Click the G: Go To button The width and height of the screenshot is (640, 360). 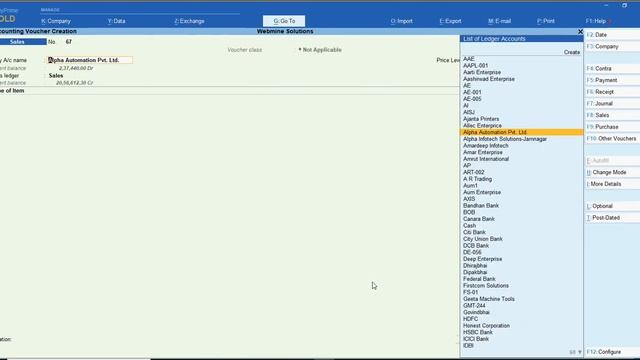tap(284, 21)
